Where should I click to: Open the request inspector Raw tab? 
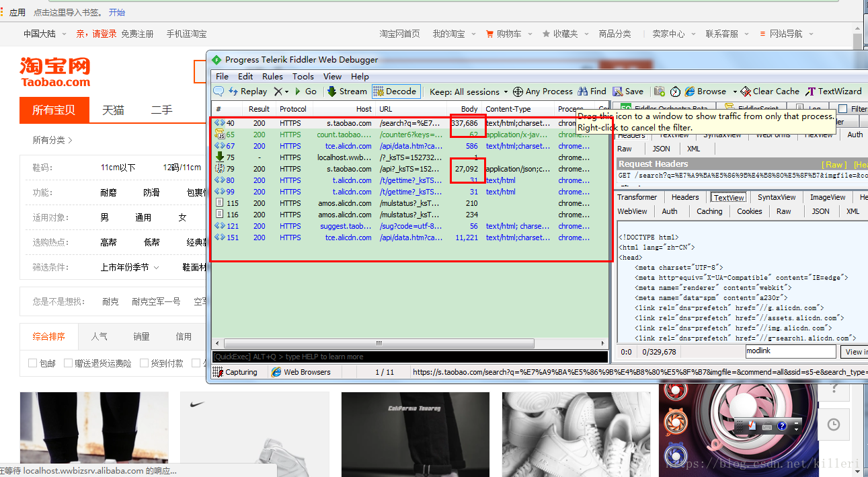625,149
